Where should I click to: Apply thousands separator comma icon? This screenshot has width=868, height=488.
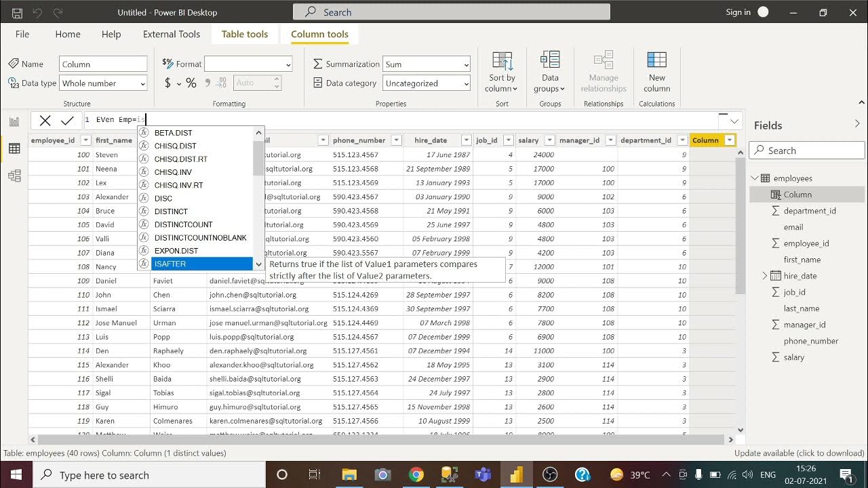coord(206,83)
